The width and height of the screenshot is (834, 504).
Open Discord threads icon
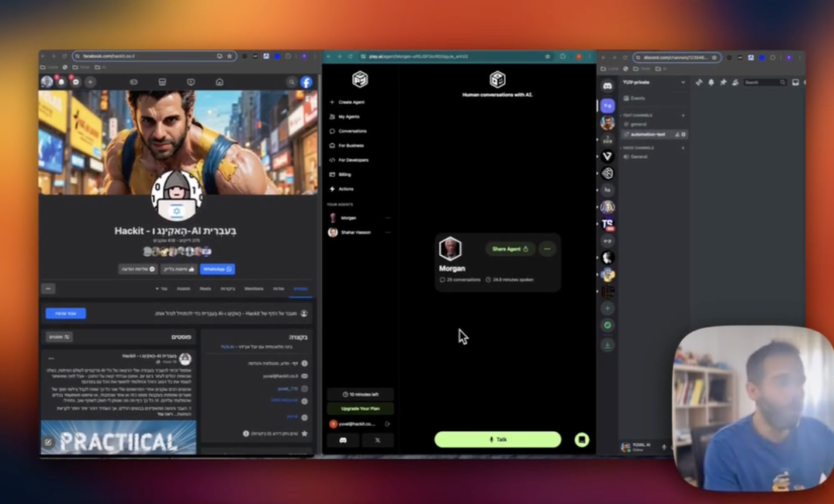[699, 82]
